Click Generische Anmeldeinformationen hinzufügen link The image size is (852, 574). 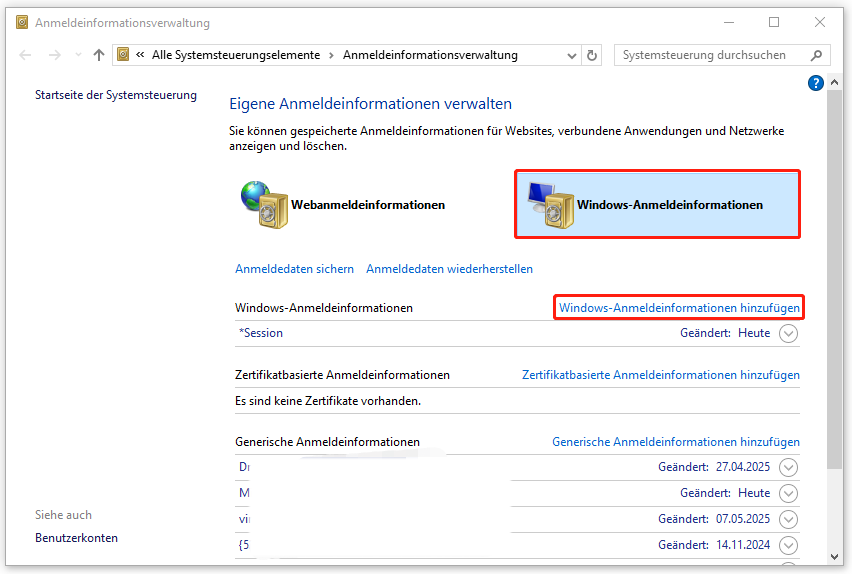tap(676, 442)
